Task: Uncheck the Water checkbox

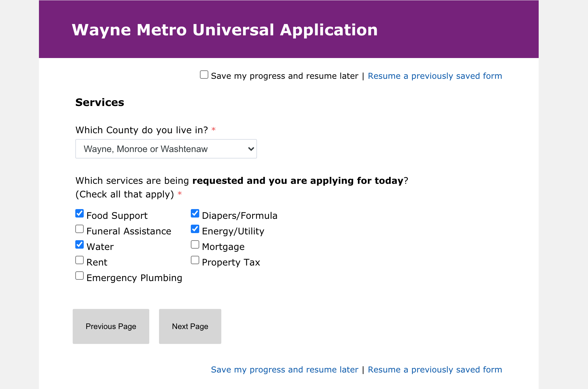Action: pos(80,244)
